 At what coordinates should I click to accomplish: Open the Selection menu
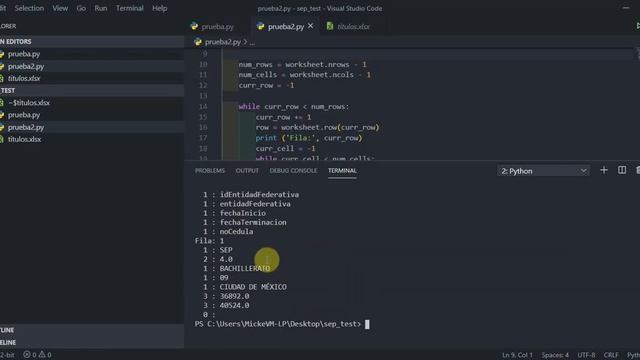pyautogui.click(x=29, y=8)
